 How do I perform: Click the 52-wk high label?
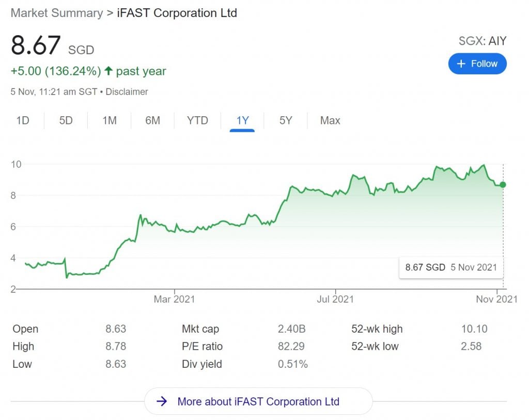coord(377,329)
